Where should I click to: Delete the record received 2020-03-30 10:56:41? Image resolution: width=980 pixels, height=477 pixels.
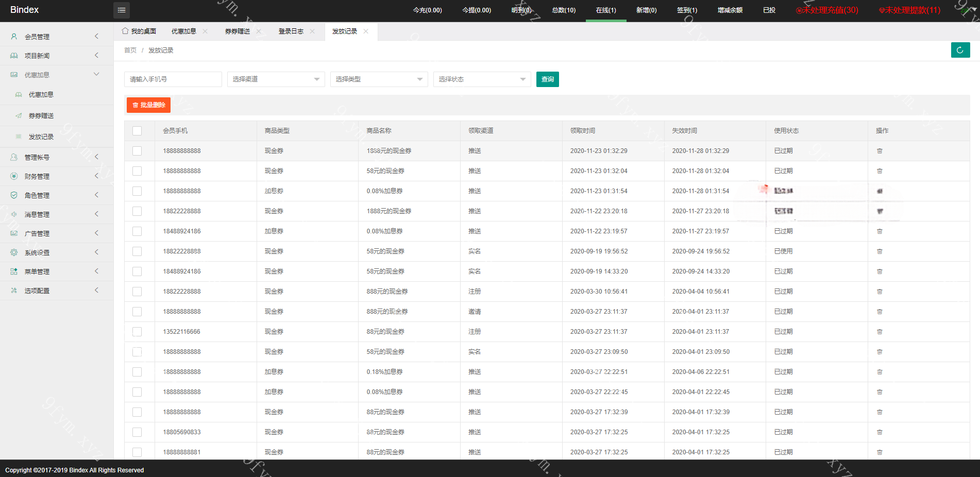tap(880, 292)
